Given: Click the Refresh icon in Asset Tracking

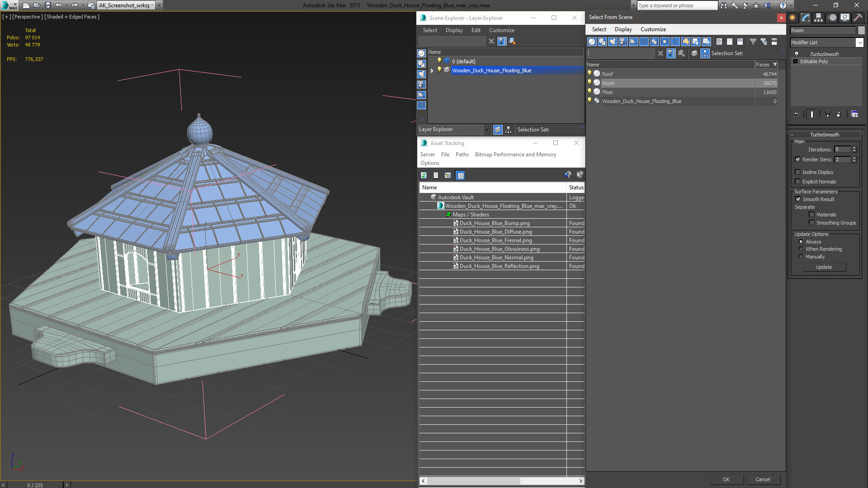Looking at the screenshot, I should 424,175.
